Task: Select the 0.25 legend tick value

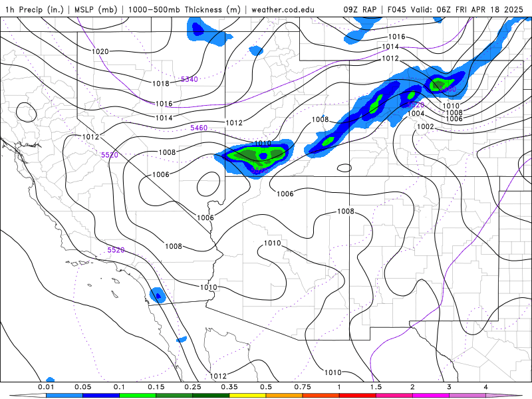Action: 193,387
